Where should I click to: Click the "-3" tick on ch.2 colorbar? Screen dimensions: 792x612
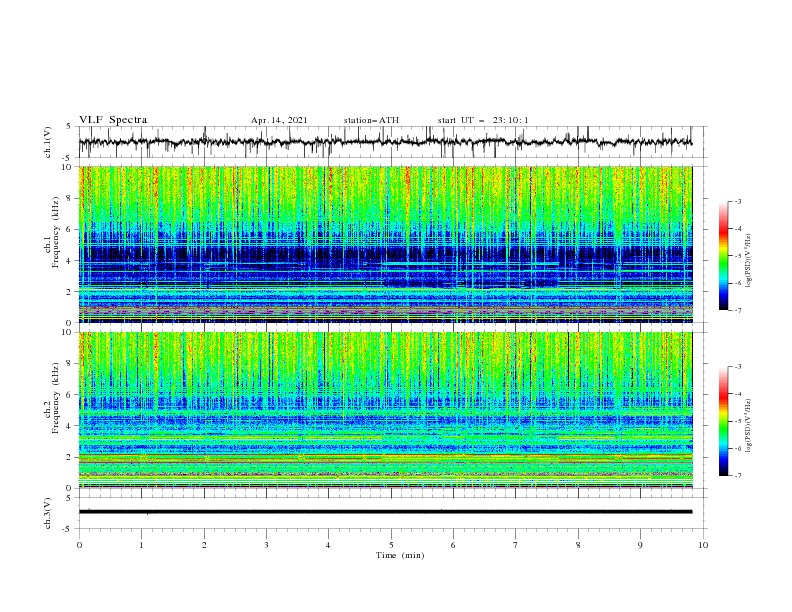pyautogui.click(x=737, y=367)
